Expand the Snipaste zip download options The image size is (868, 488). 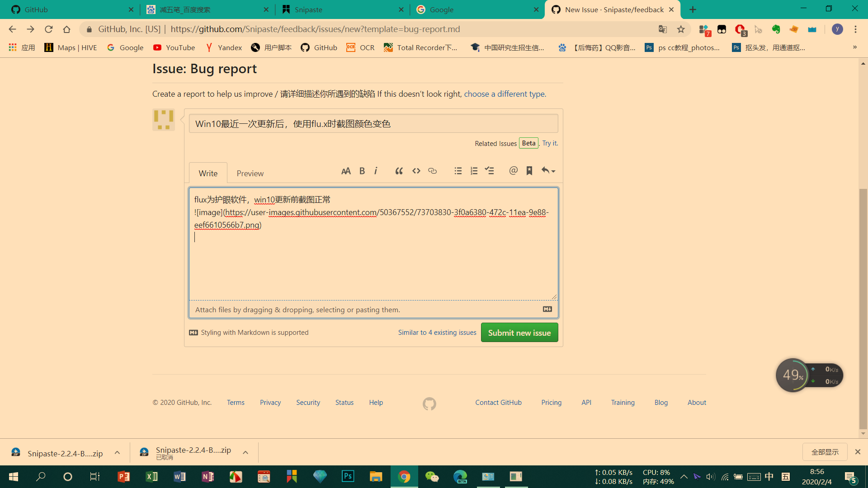(117, 453)
